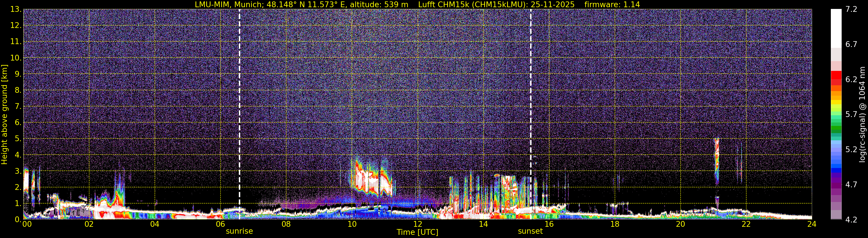The height and width of the screenshot is (238, 868).
Task: Click the height axis tick '0.'
Action: click(x=18, y=220)
